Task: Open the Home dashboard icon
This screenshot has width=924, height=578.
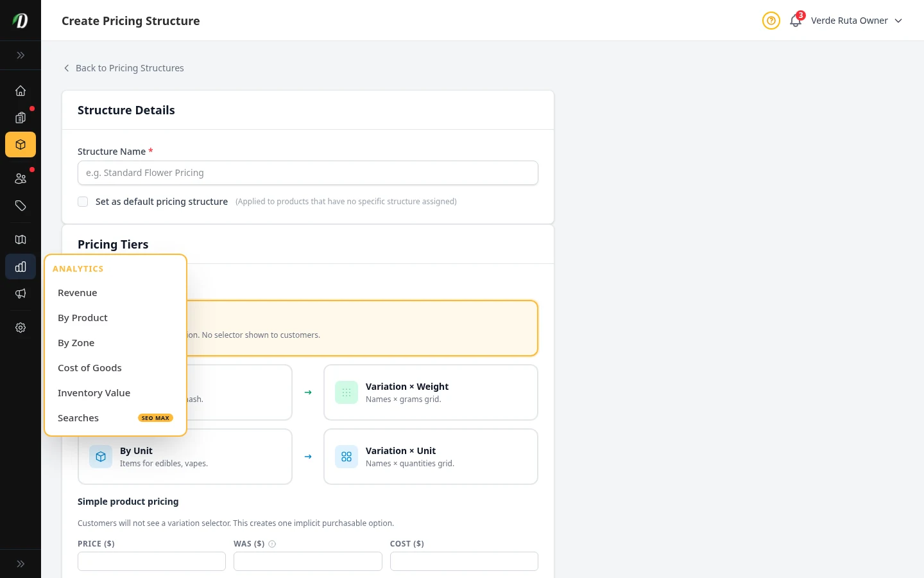Action: click(x=21, y=91)
